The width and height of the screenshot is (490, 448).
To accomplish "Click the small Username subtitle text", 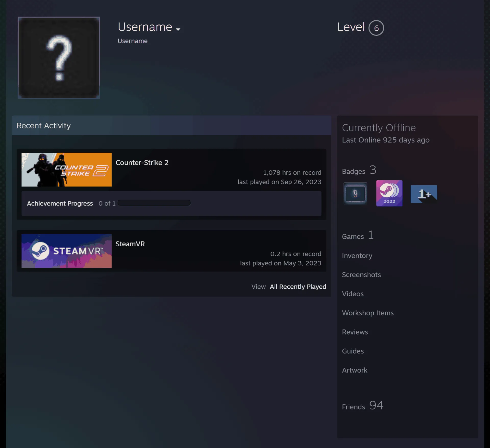I will [132, 41].
